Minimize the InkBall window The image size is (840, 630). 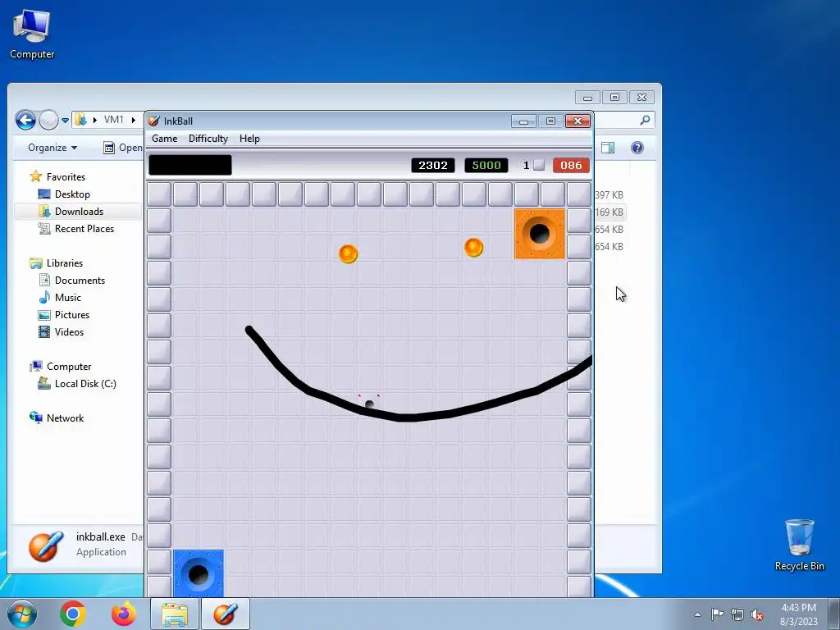click(x=523, y=121)
